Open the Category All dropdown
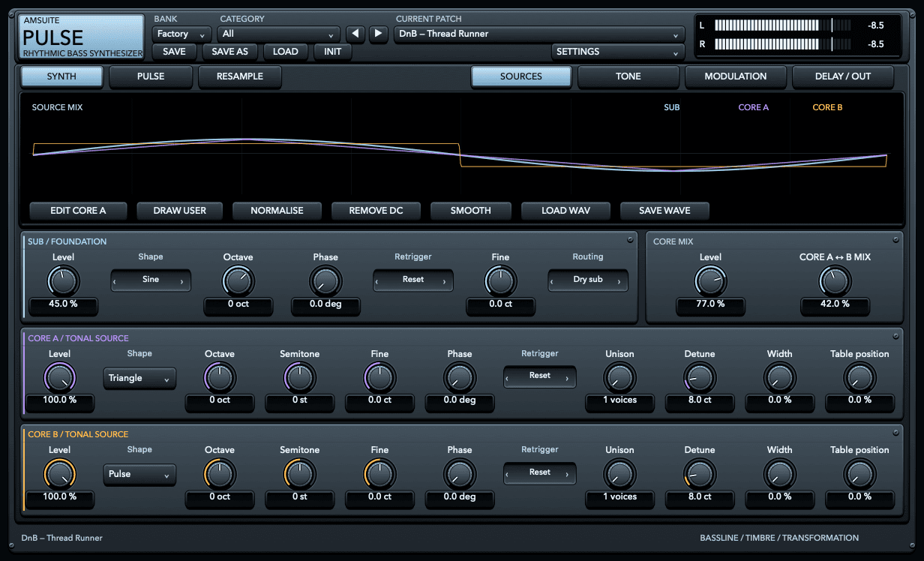The image size is (924, 561). [x=278, y=34]
